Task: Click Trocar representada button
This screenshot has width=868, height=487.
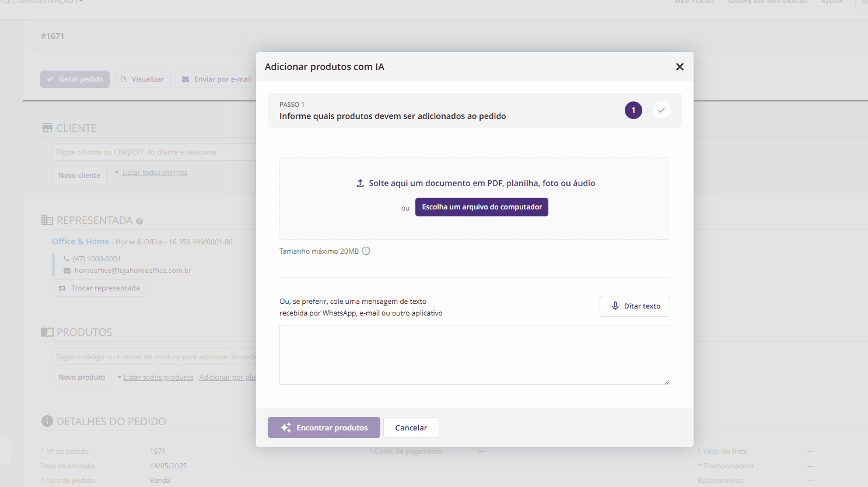Action: [99, 288]
